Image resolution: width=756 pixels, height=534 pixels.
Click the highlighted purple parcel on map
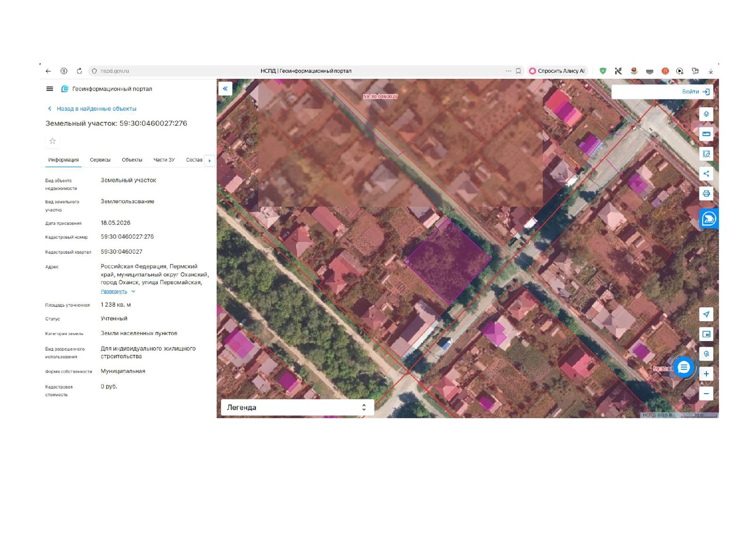[447, 261]
